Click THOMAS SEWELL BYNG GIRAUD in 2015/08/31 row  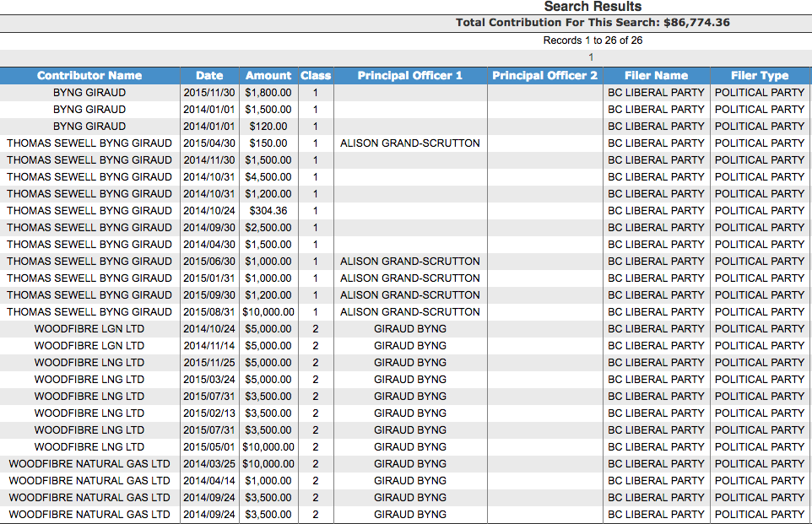point(89,312)
